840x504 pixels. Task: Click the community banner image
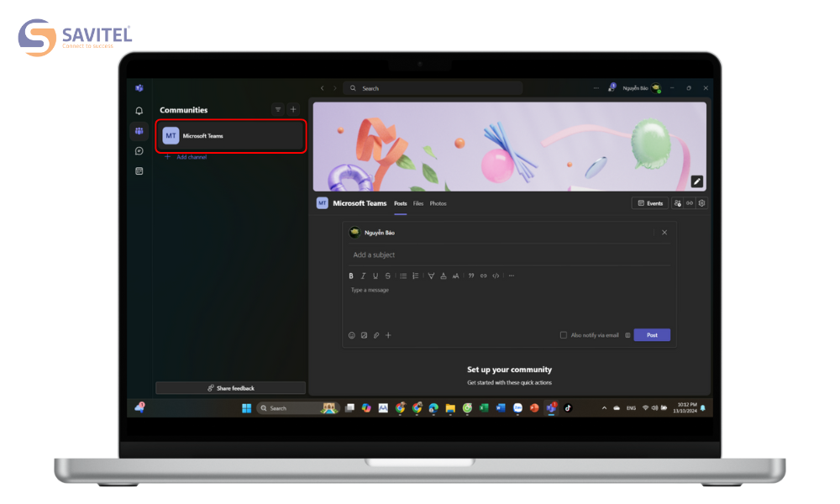tap(510, 147)
